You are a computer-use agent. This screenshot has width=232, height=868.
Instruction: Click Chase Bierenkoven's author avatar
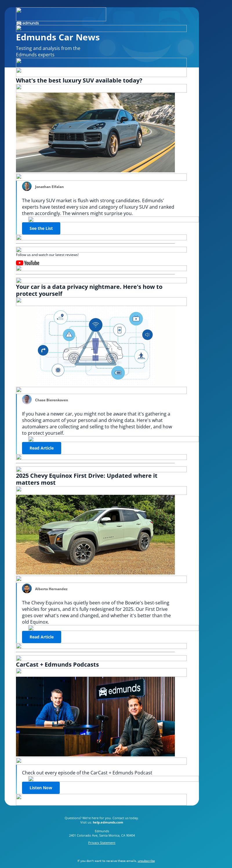point(27,400)
